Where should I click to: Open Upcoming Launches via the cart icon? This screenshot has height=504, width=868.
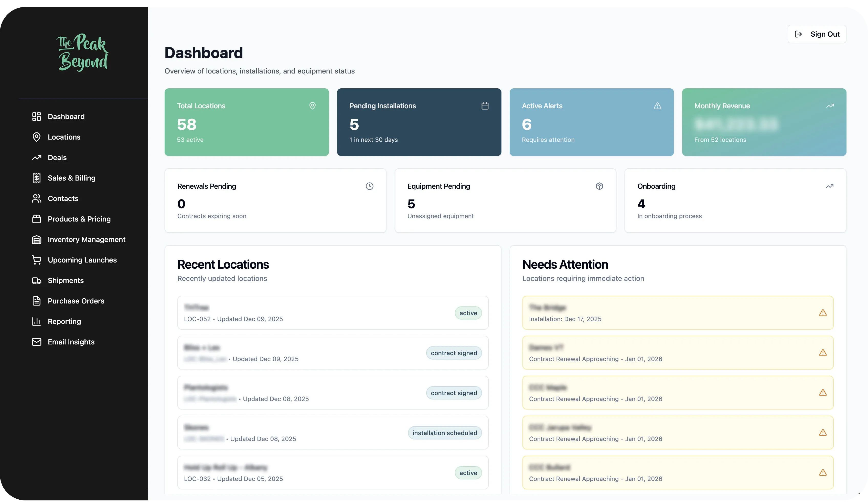tap(37, 260)
